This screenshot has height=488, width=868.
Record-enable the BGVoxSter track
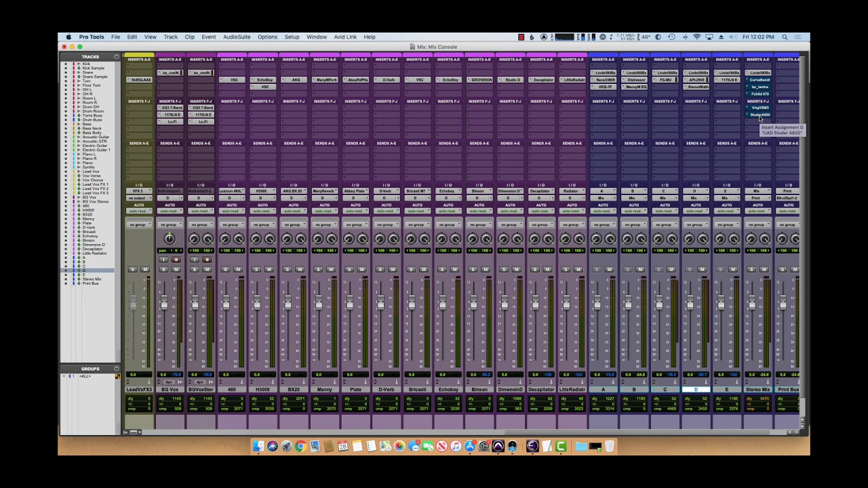coord(207,260)
